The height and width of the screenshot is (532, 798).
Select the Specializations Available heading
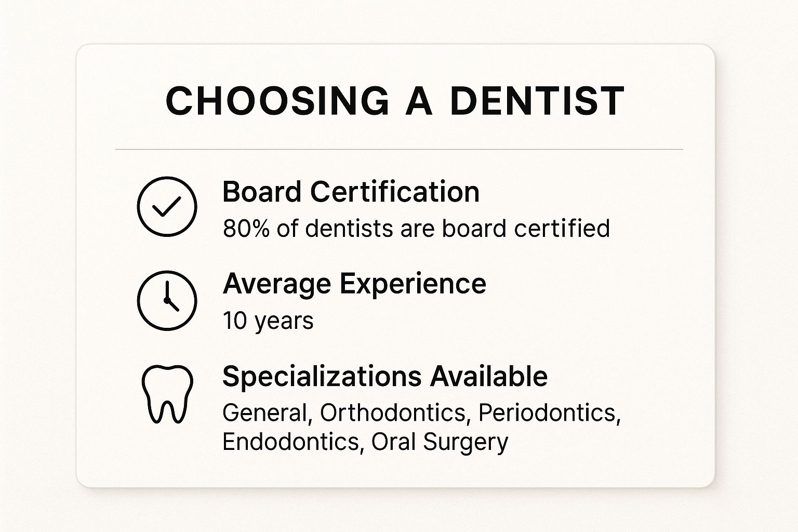pos(384,376)
